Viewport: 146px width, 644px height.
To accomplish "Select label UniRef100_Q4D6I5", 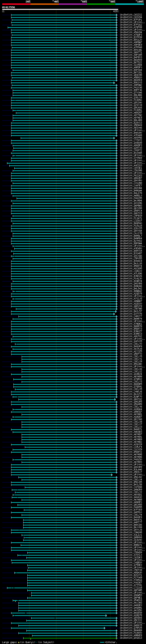I will (131, 625).
